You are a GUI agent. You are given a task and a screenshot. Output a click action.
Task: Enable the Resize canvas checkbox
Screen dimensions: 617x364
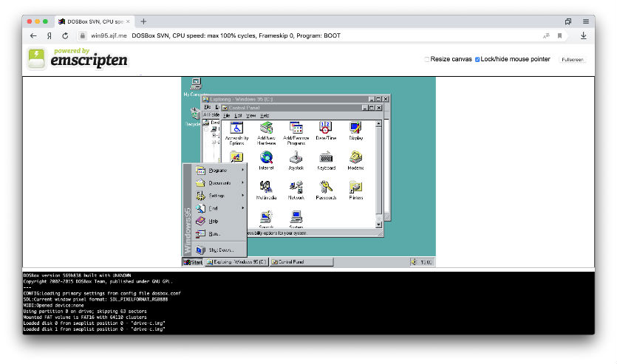(x=427, y=59)
